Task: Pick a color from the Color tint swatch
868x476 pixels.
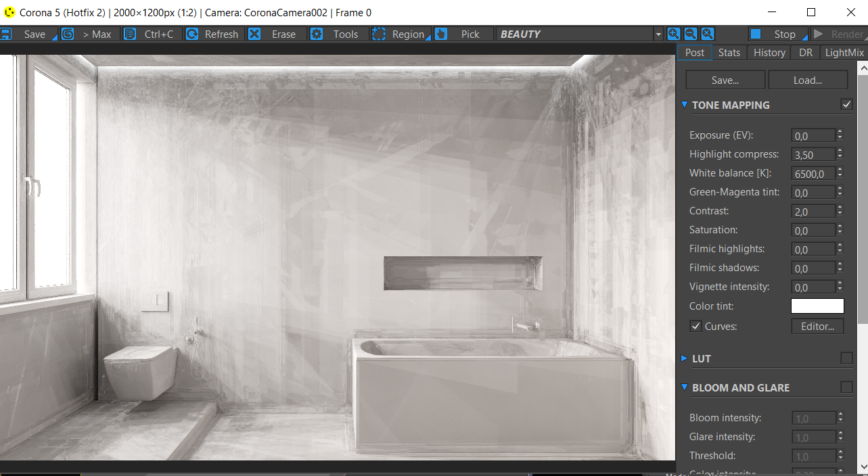Action: click(x=818, y=306)
